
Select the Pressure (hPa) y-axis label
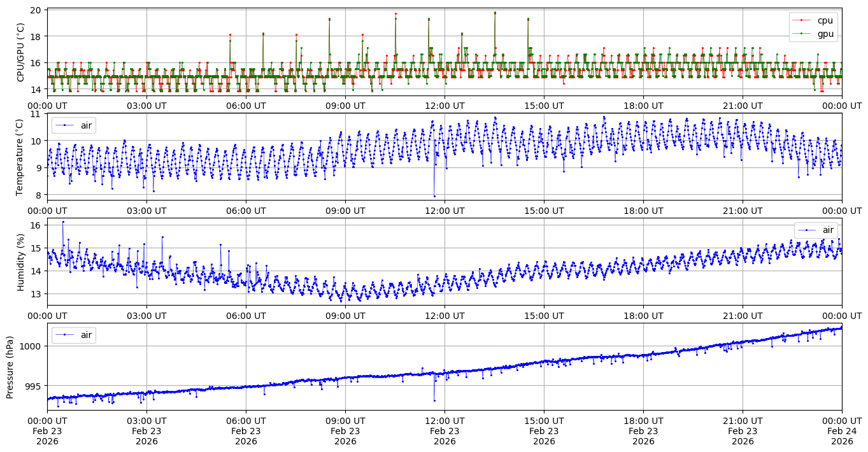click(x=10, y=367)
